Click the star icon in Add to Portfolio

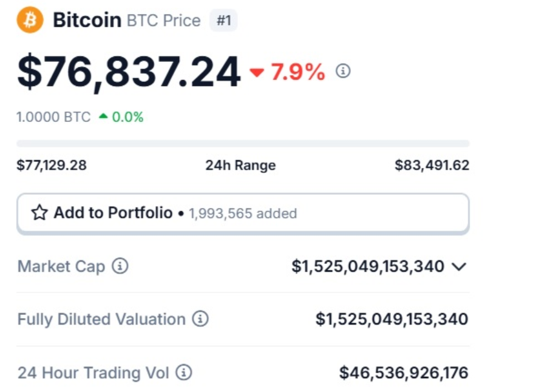[x=39, y=213]
